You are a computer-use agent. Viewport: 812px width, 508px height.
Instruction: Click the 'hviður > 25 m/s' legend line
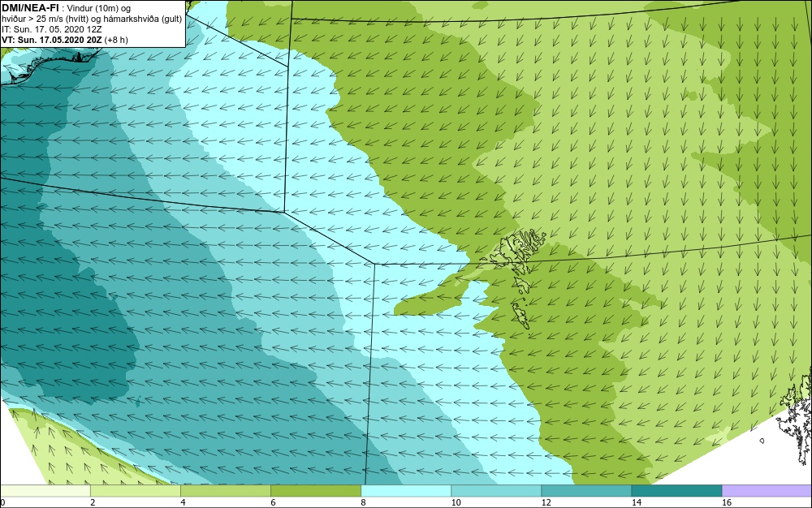[92, 19]
